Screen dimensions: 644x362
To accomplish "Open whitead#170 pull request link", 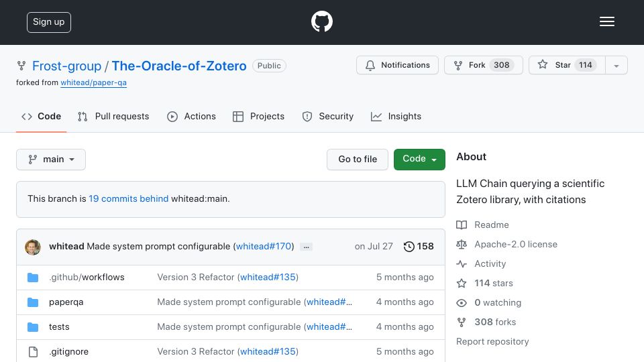I will click(263, 246).
